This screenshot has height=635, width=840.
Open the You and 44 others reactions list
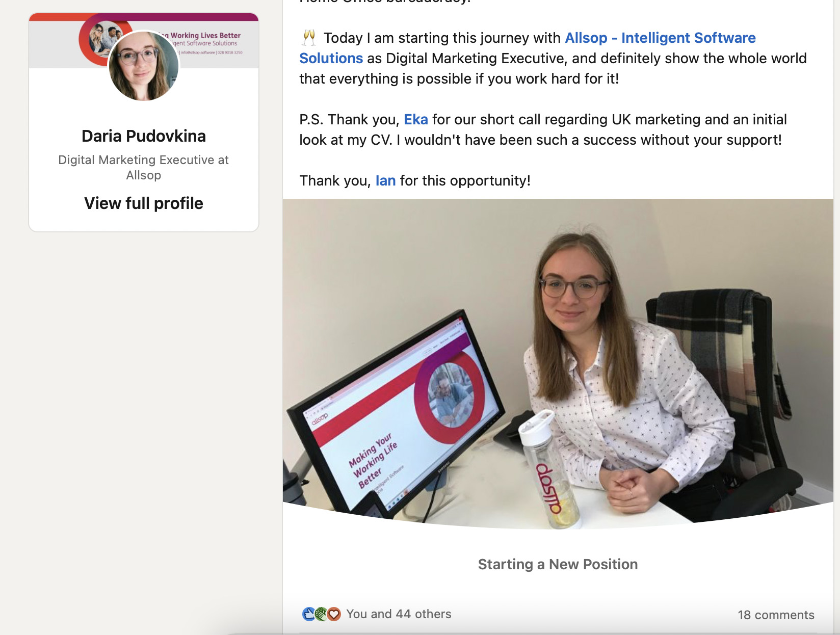[399, 614]
